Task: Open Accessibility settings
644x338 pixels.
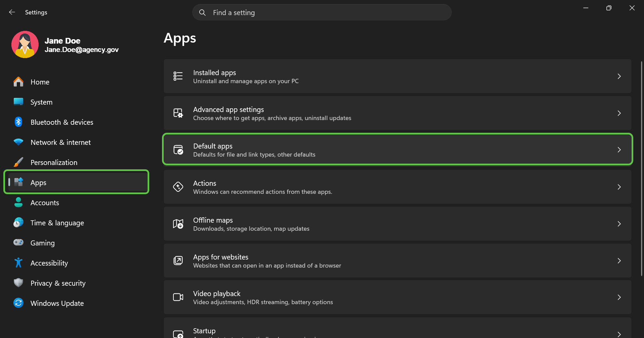Action: point(76,263)
